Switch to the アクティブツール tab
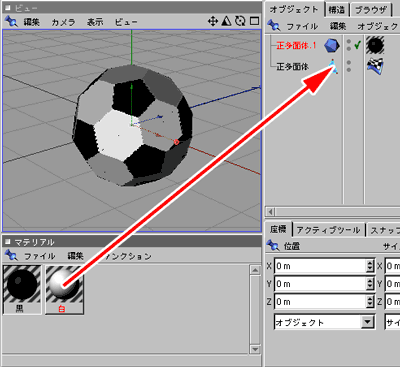The image size is (400, 367). (328, 230)
